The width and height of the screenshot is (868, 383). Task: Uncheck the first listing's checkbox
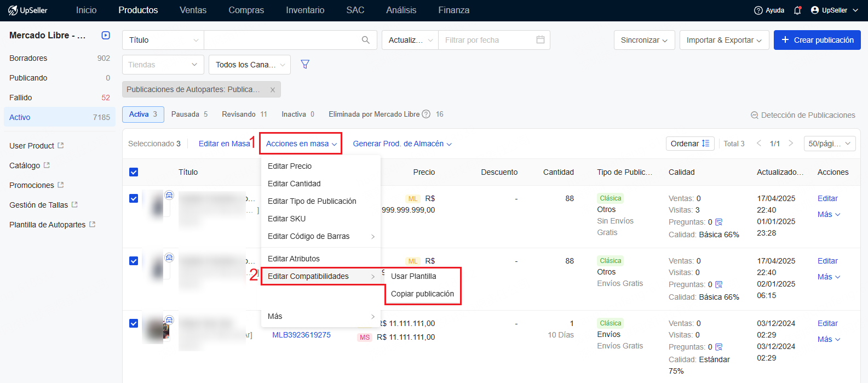134,198
